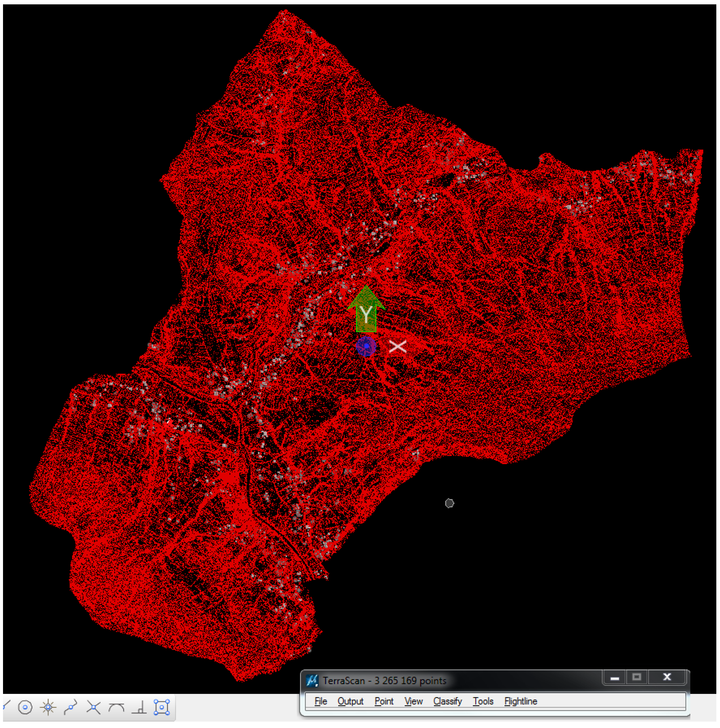
Task: Open the Tools menu
Action: [x=483, y=701]
